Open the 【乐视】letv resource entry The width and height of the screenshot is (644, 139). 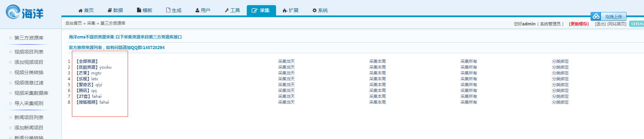(x=86, y=79)
